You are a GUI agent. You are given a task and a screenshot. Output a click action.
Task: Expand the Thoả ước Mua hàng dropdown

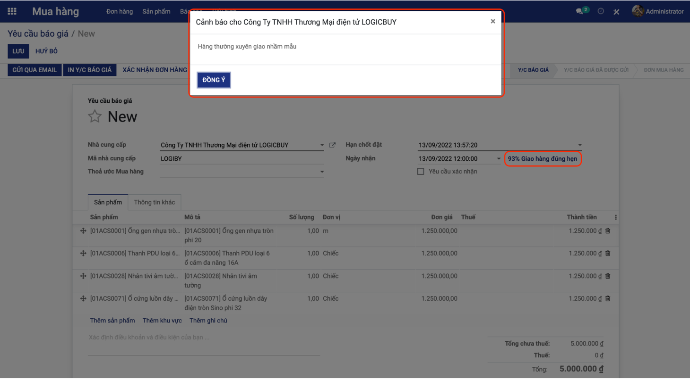[x=322, y=172]
